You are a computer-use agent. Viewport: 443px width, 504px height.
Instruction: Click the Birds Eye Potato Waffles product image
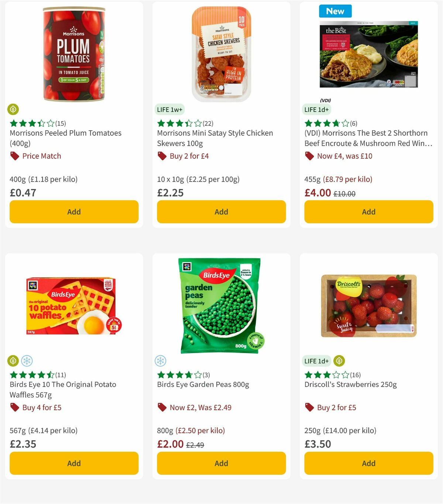point(74,306)
